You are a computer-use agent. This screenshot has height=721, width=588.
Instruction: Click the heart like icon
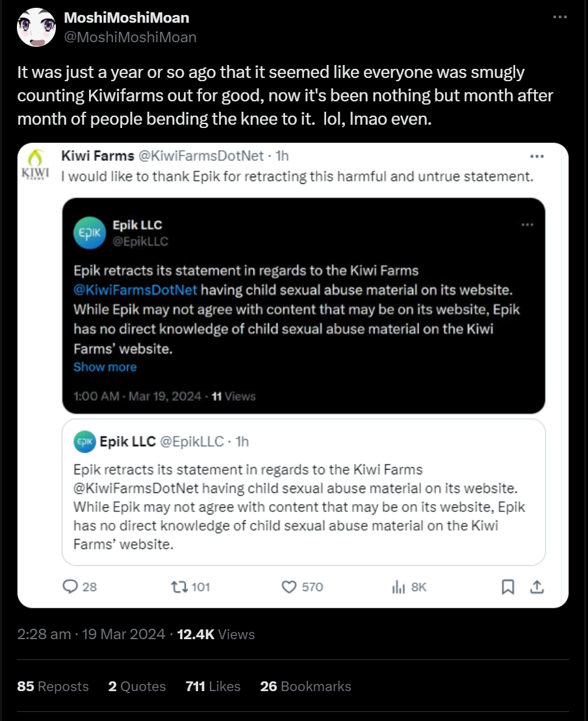click(289, 587)
